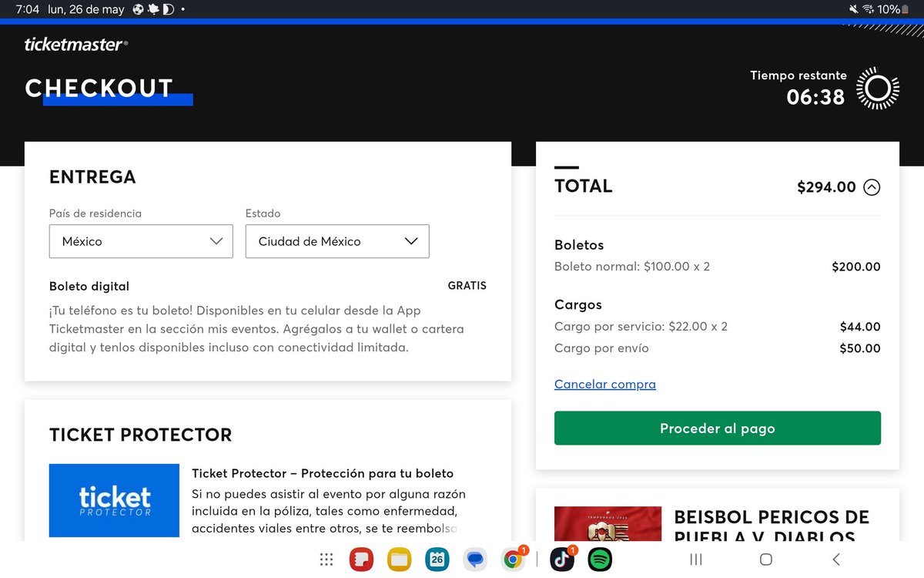Click the countdown timer circle icon

pyautogui.click(x=878, y=88)
